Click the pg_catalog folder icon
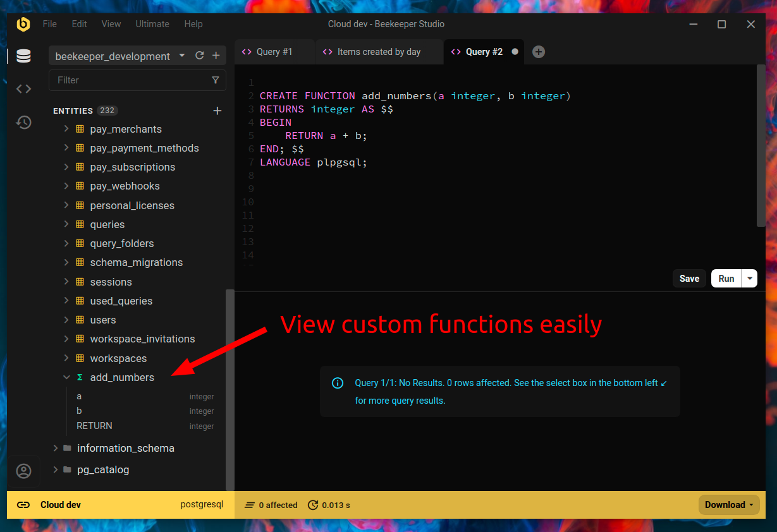 [67, 469]
